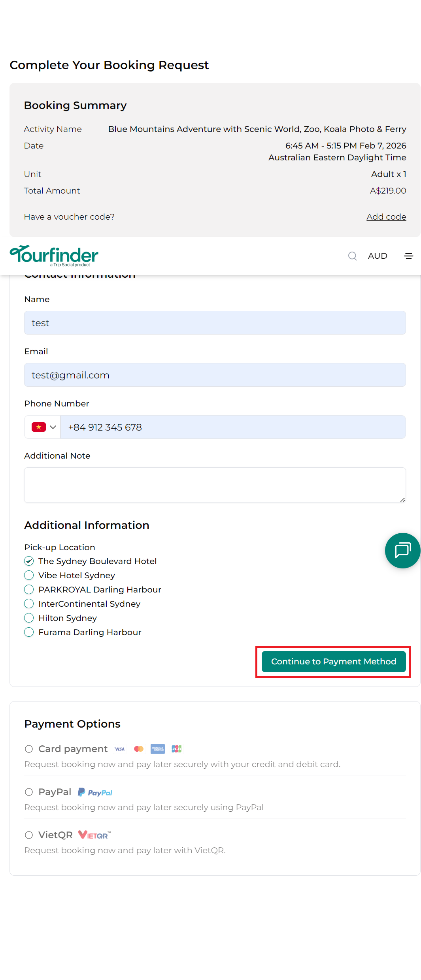
Task: Click the Email input field
Action: click(215, 375)
